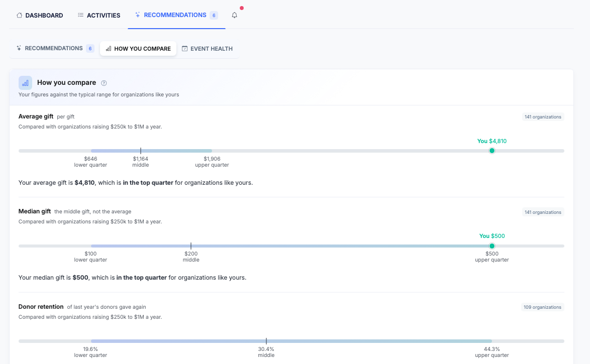
Task: Click 'Your average gift is $4,810' summary sentence
Action: (x=136, y=183)
